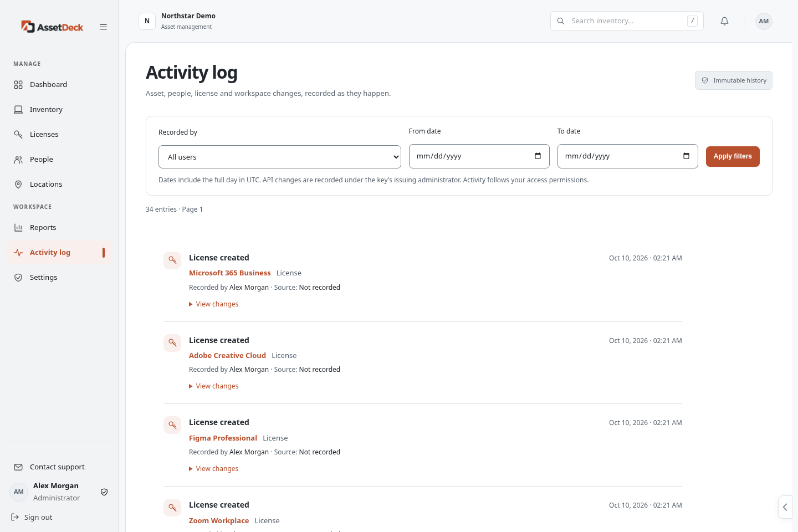Viewport: 798px width, 532px height.
Task: Click the key icon for Adobe Creative Cloud entry
Action: pos(172,342)
